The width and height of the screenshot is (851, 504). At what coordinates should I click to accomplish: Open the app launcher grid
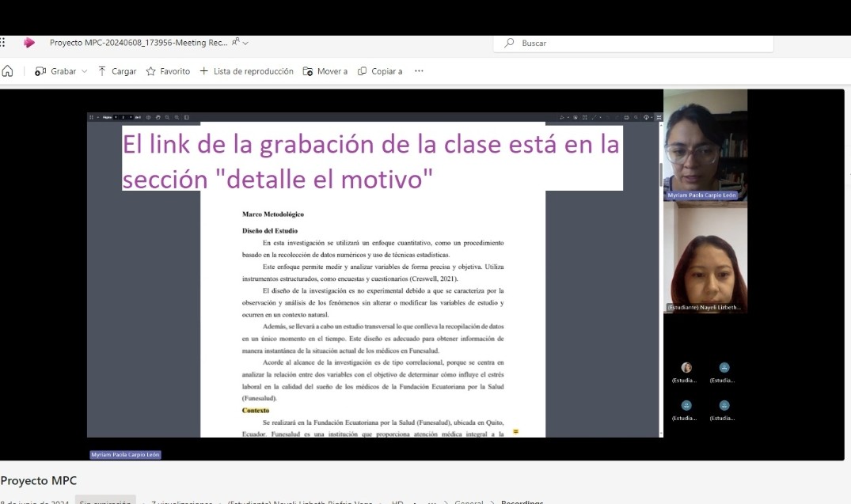click(3, 43)
